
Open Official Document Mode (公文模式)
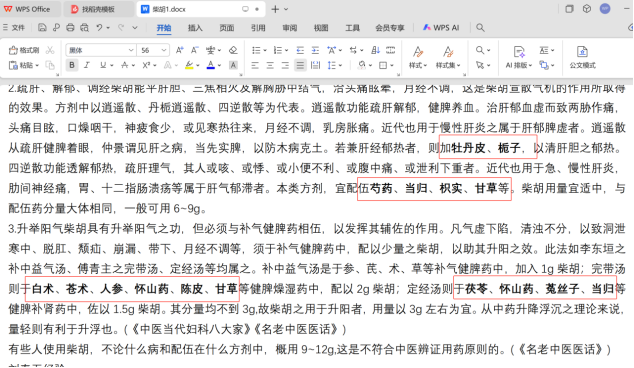[582, 57]
